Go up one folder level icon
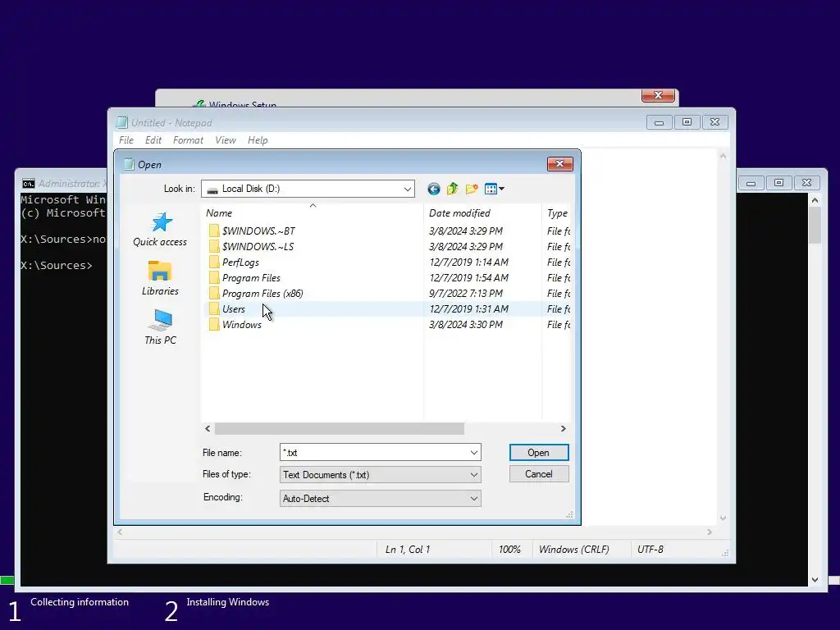Image resolution: width=840 pixels, height=630 pixels. coord(453,189)
